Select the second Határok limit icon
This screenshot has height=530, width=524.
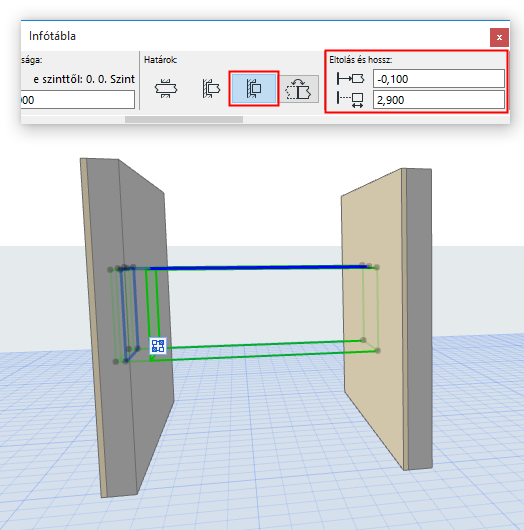point(211,89)
